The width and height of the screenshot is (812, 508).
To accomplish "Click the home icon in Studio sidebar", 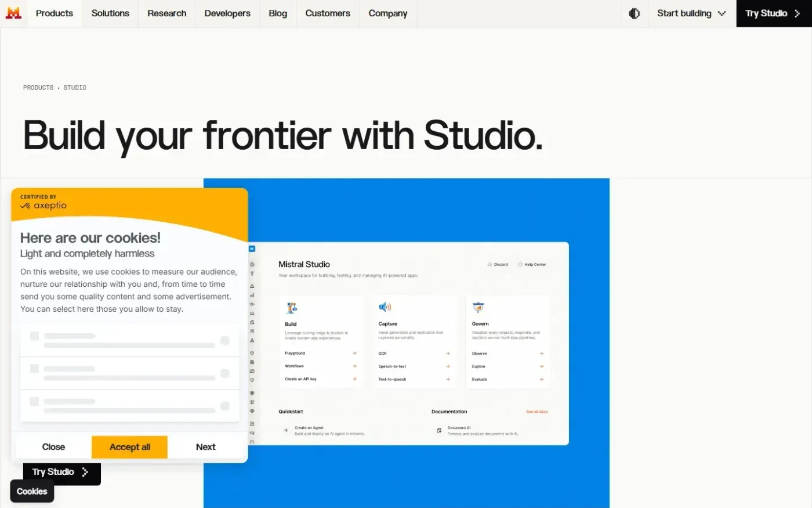I will pyautogui.click(x=252, y=264).
